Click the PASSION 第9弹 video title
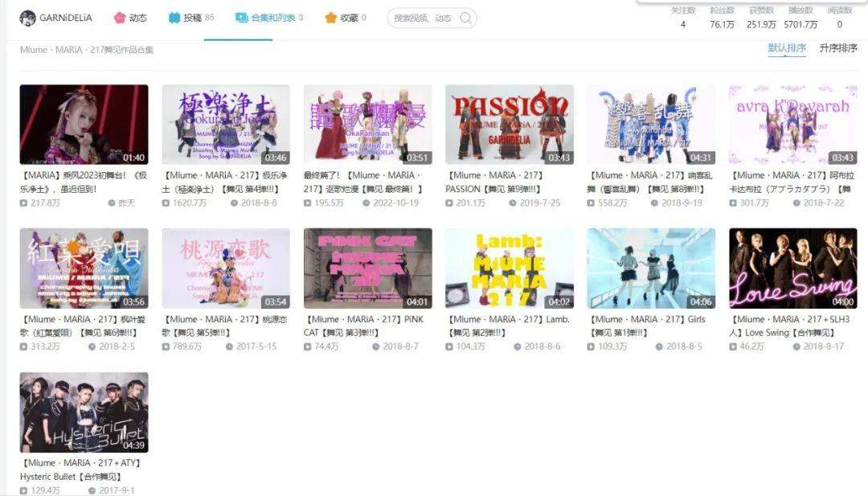 click(x=495, y=182)
